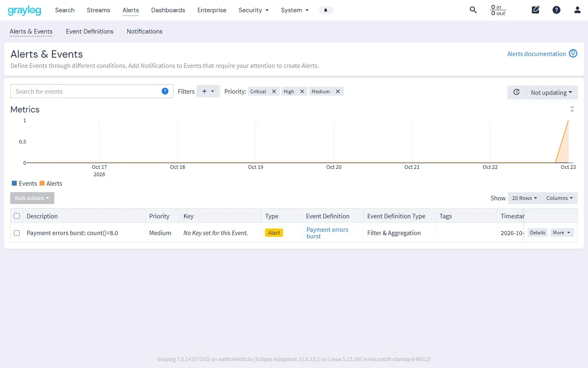
Task: Click the Graylog logo
Action: (x=24, y=10)
